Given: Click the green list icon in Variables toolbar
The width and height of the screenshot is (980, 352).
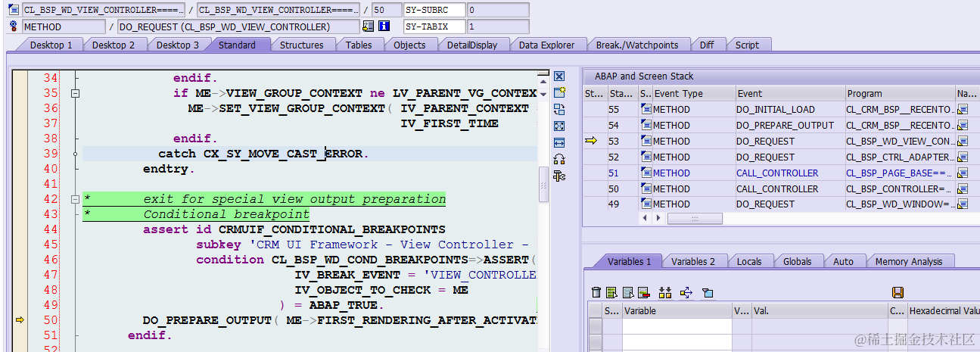Looking at the screenshot, I should click(612, 292).
